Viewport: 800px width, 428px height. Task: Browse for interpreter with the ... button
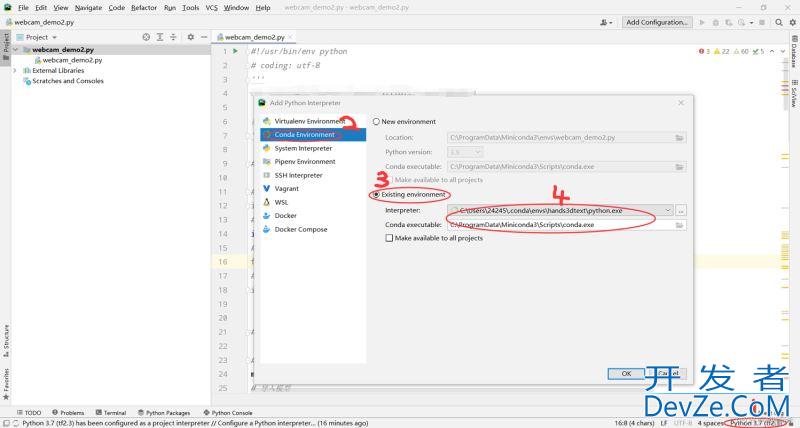[x=681, y=210]
